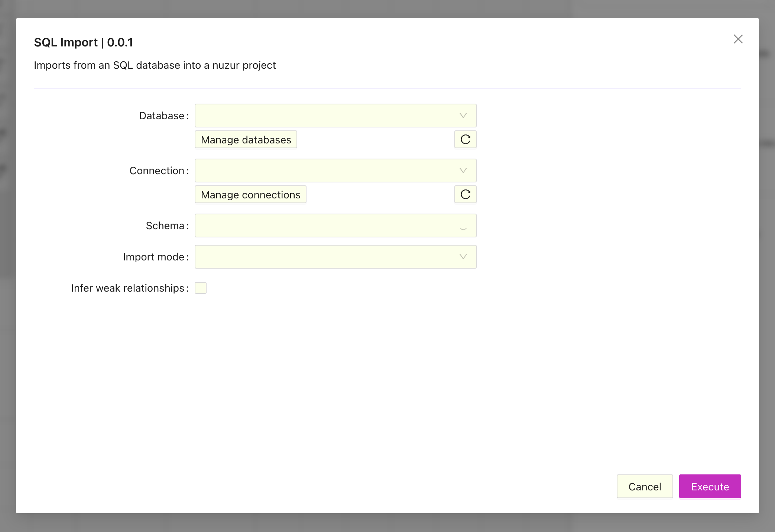775x532 pixels.
Task: Cancel the SQL Import dialog
Action: click(x=645, y=486)
